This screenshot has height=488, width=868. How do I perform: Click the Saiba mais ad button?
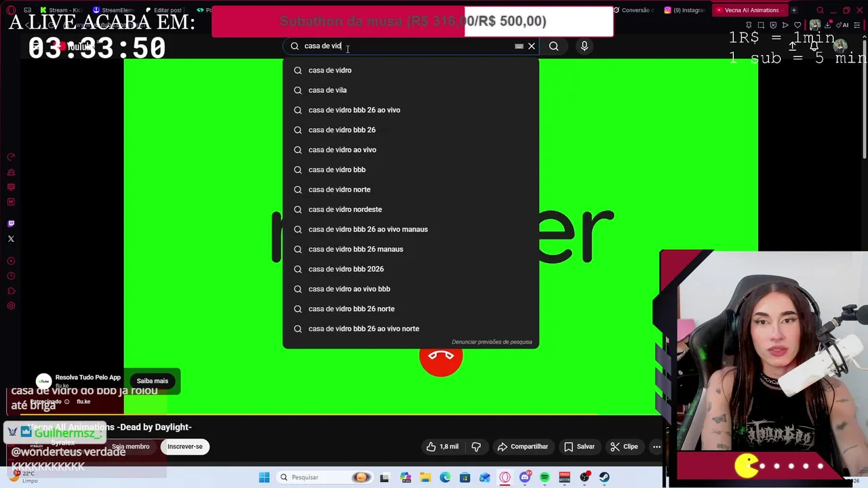pos(153,381)
